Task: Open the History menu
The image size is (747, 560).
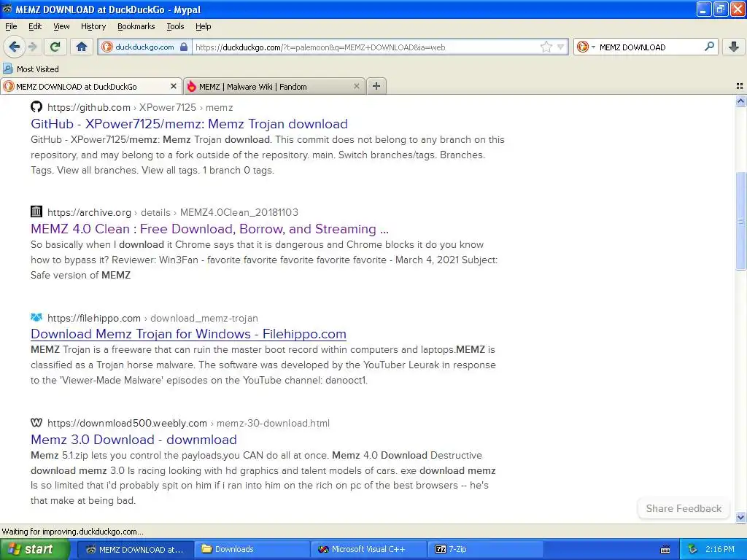Action: coord(93,26)
